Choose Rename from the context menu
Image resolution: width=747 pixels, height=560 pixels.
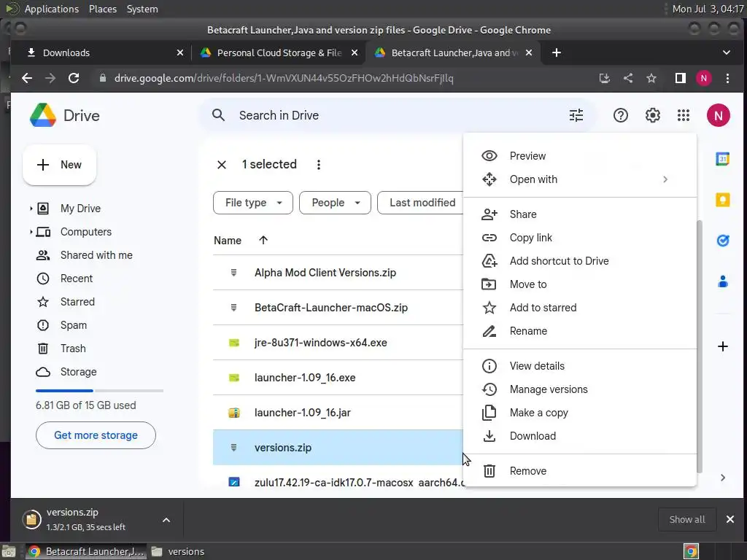click(579, 331)
